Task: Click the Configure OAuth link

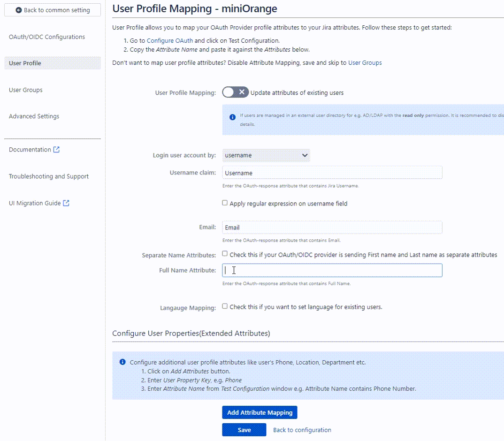Action: [x=170, y=40]
